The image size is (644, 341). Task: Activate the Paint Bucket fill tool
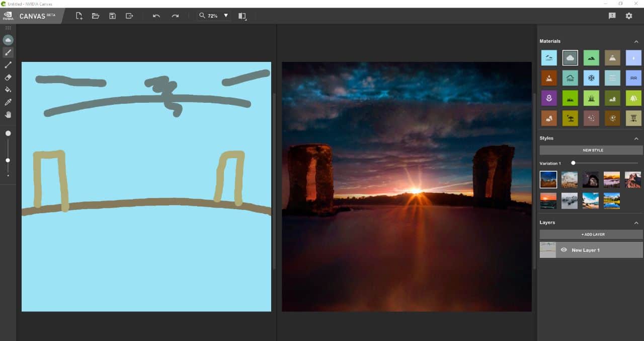click(x=8, y=90)
